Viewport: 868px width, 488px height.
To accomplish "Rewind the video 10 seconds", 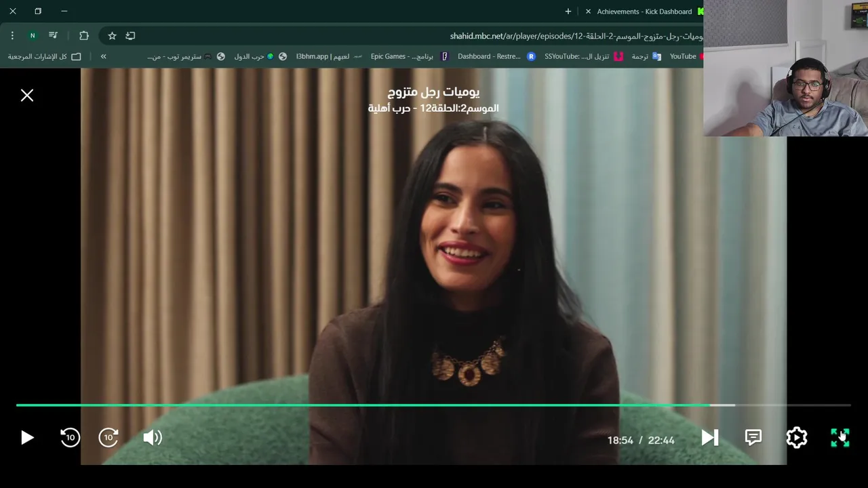I will [x=70, y=438].
